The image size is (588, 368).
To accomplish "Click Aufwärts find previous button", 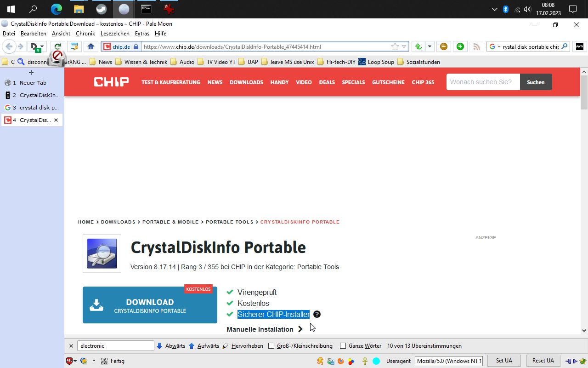I will 204,346.
